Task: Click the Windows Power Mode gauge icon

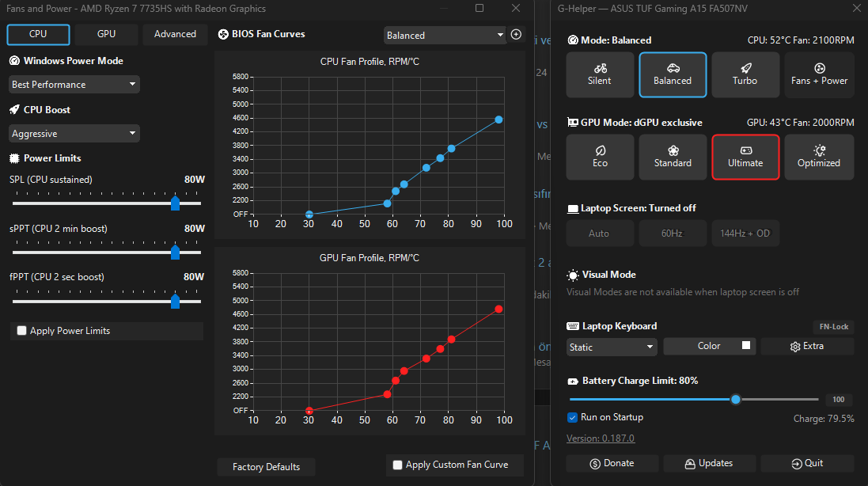Action: pos(14,61)
